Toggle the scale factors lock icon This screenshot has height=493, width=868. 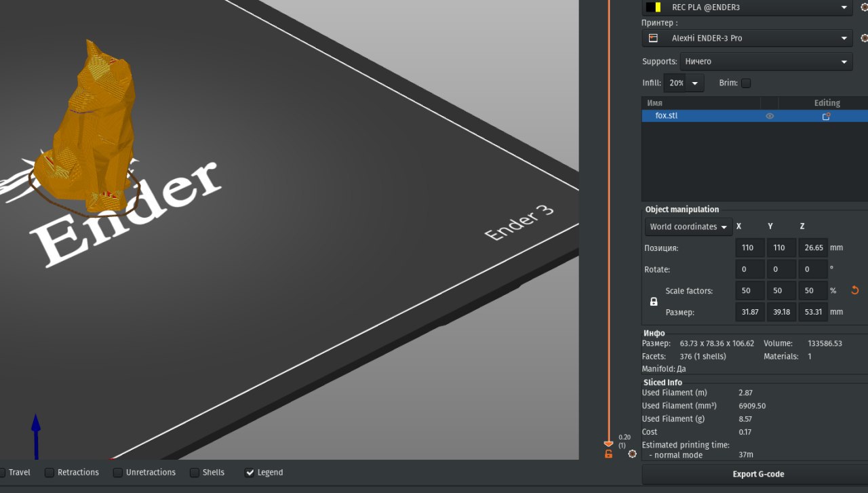coord(654,302)
